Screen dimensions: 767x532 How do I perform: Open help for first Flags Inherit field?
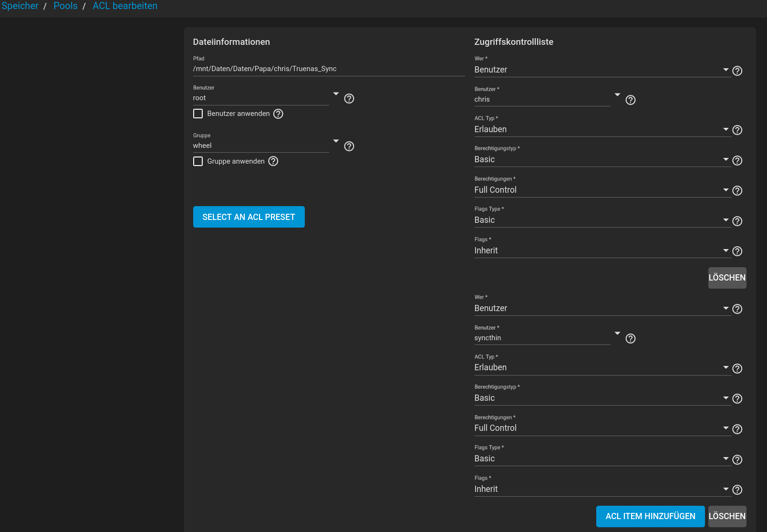737,251
